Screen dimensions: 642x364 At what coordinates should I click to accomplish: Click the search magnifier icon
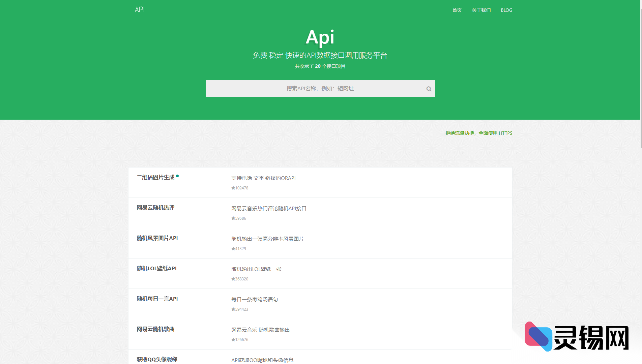tap(429, 88)
